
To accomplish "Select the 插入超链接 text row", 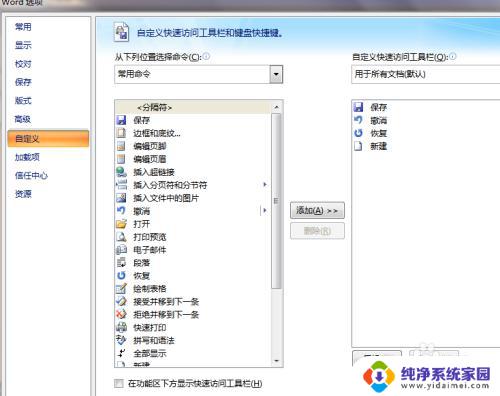I will [154, 172].
